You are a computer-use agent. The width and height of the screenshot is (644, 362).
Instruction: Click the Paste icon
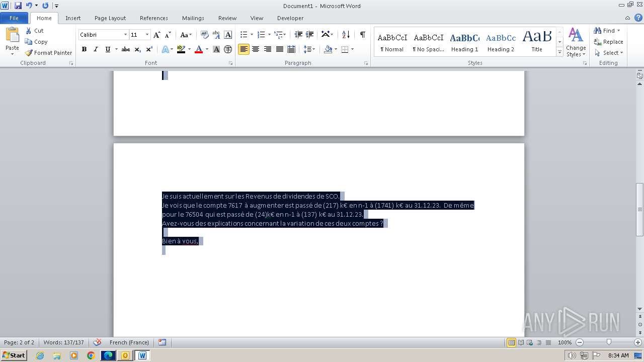click(x=12, y=35)
